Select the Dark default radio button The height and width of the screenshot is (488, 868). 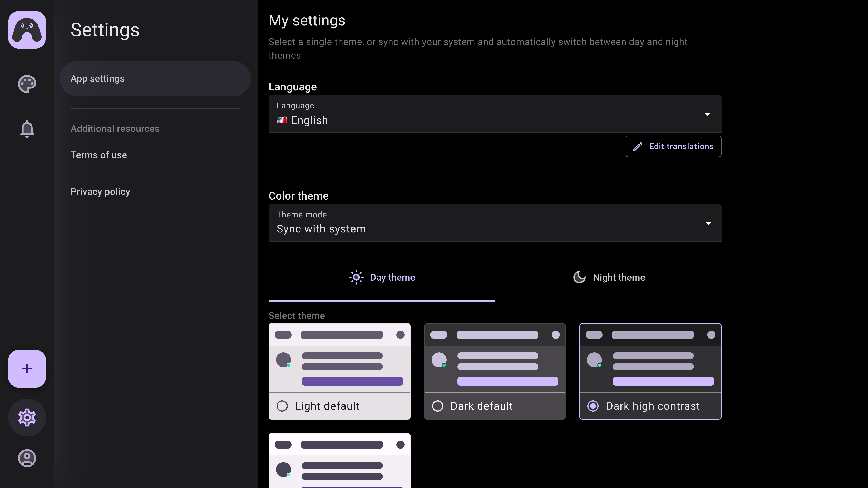(438, 406)
